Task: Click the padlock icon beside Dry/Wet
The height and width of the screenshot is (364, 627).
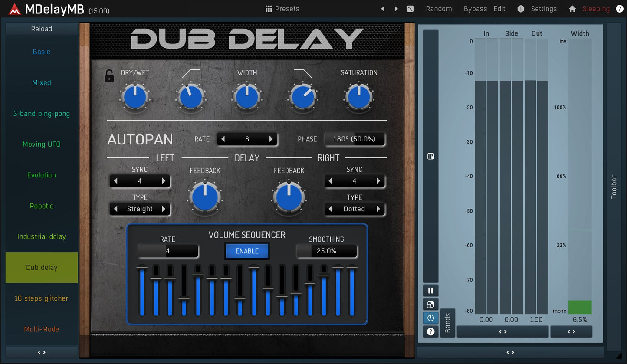Action: pos(109,76)
